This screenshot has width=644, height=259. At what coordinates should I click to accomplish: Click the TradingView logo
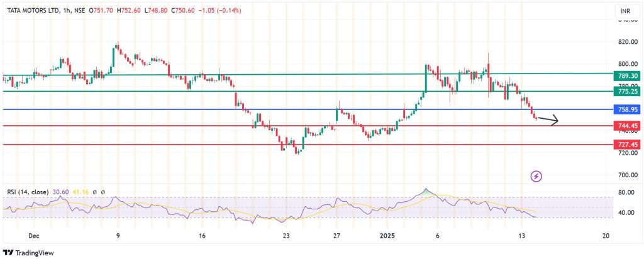(x=29, y=253)
